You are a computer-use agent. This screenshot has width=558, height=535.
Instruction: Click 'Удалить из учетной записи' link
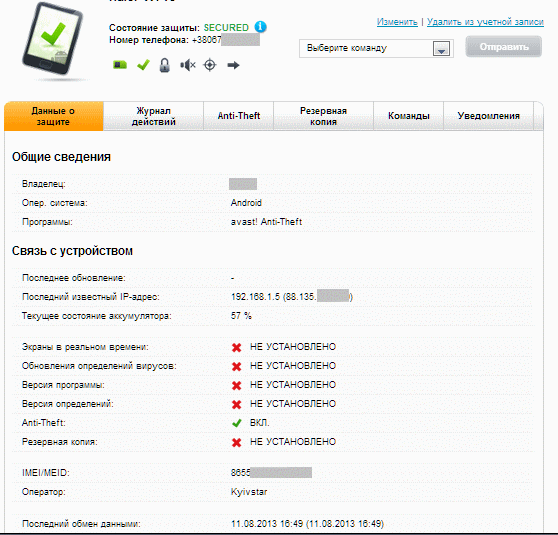pos(485,22)
